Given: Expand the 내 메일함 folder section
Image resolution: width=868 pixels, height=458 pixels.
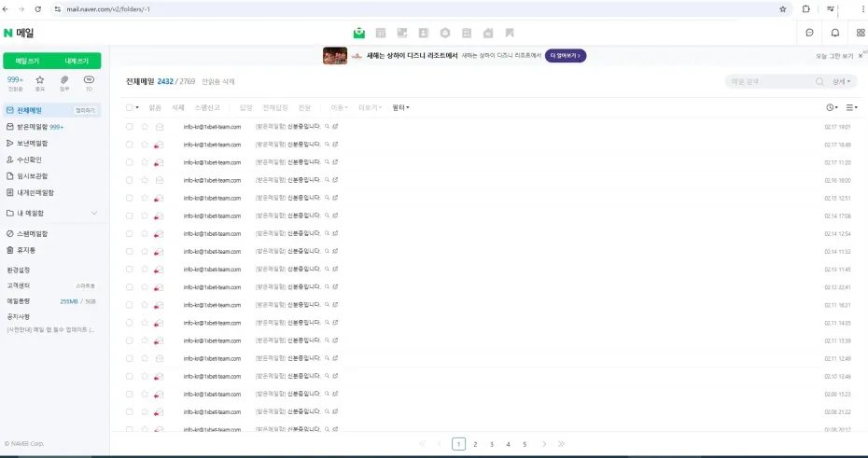Looking at the screenshot, I should (x=93, y=213).
